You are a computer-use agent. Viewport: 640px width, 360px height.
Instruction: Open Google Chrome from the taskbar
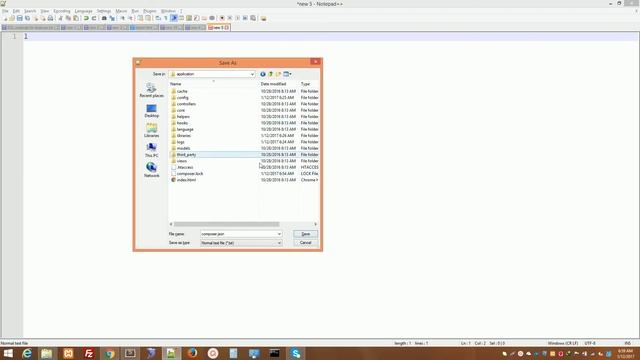click(x=109, y=353)
